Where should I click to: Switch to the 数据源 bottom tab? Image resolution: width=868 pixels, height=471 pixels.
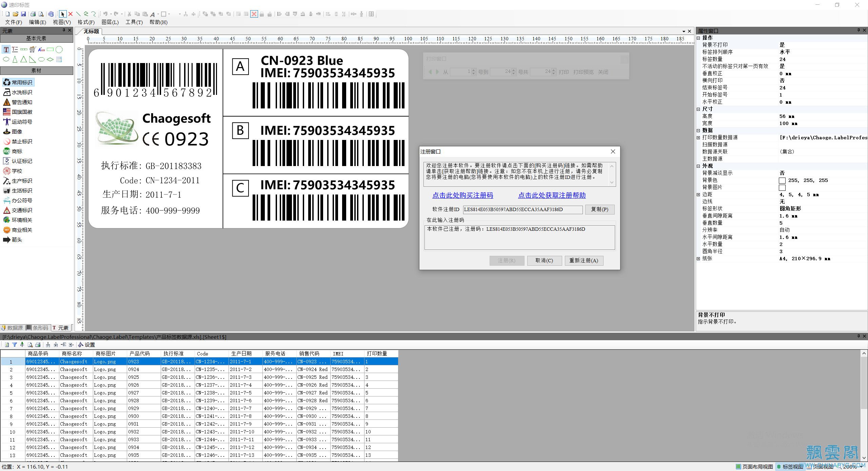click(12, 328)
